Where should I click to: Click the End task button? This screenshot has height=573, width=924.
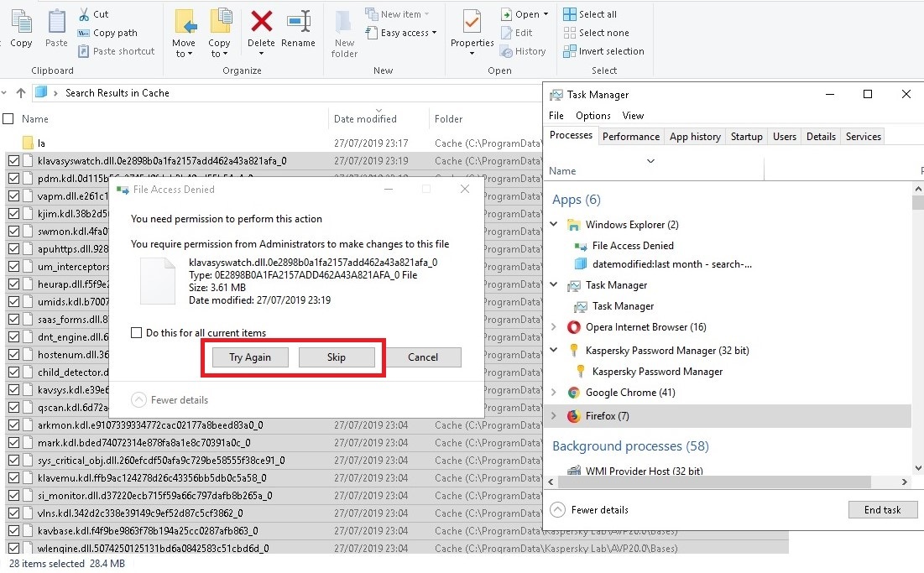(x=883, y=510)
